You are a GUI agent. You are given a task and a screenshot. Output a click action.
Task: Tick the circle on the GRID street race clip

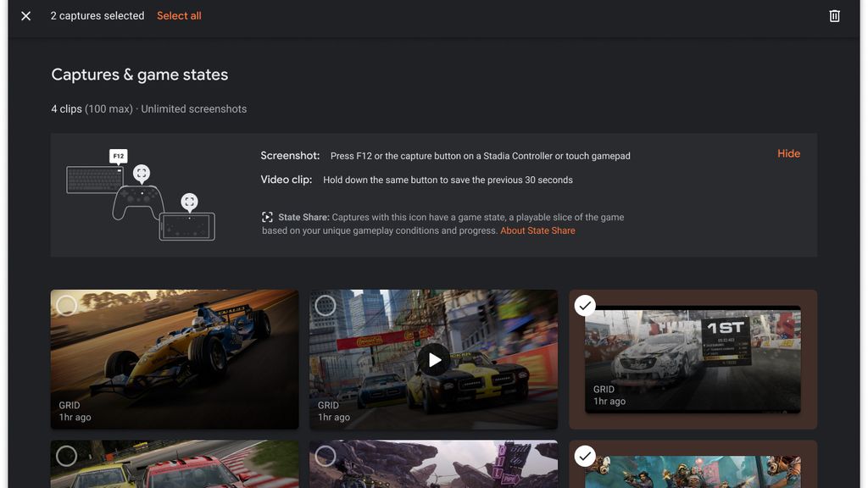coord(325,305)
